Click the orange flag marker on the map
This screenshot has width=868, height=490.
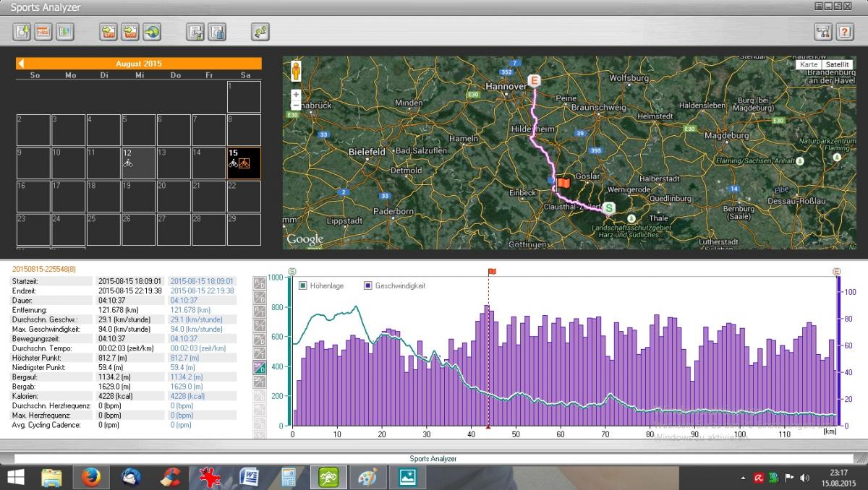[x=563, y=184]
